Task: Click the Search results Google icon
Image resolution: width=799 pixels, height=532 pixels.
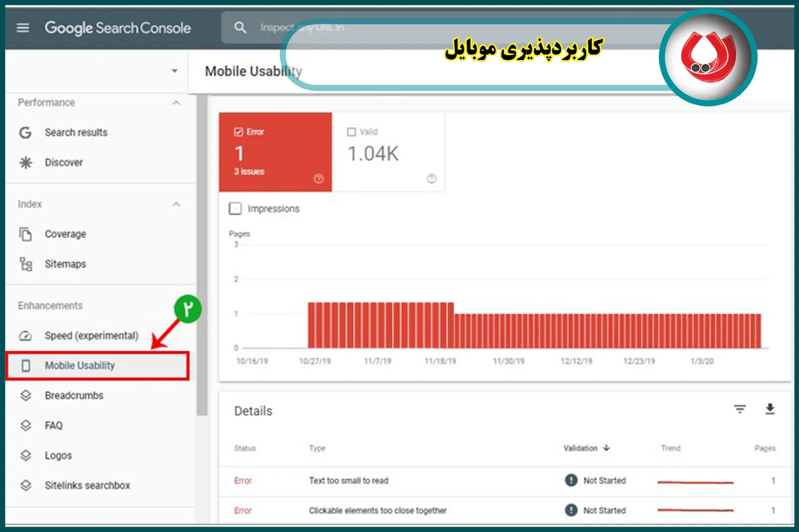Action: (25, 132)
